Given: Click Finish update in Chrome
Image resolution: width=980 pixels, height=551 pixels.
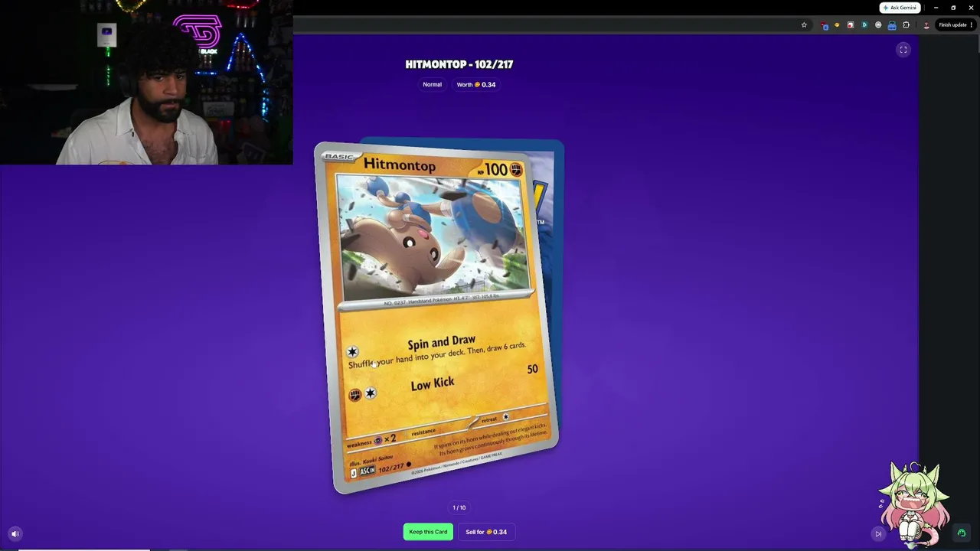Looking at the screenshot, I should [x=955, y=24].
